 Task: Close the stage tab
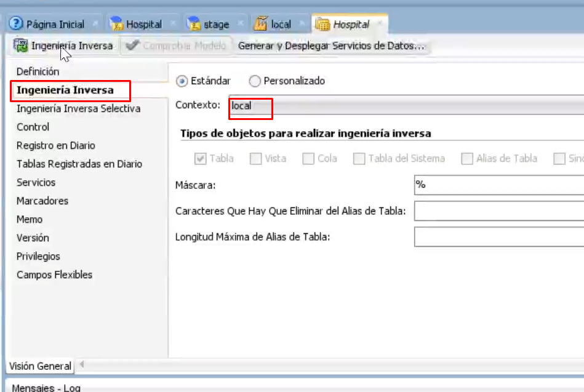(240, 23)
